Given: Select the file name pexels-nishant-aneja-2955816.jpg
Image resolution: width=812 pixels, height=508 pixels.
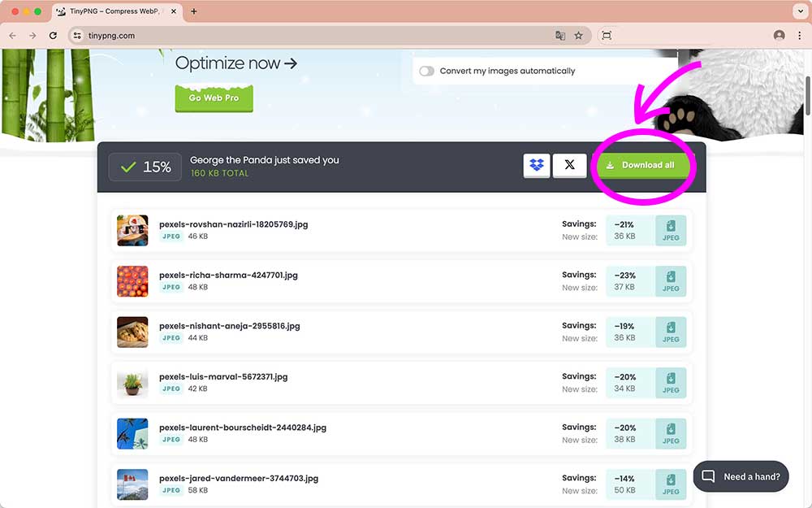Looking at the screenshot, I should [230, 326].
